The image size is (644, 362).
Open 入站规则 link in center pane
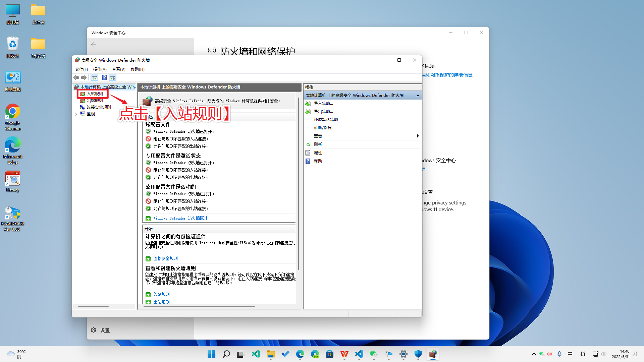tap(161, 295)
